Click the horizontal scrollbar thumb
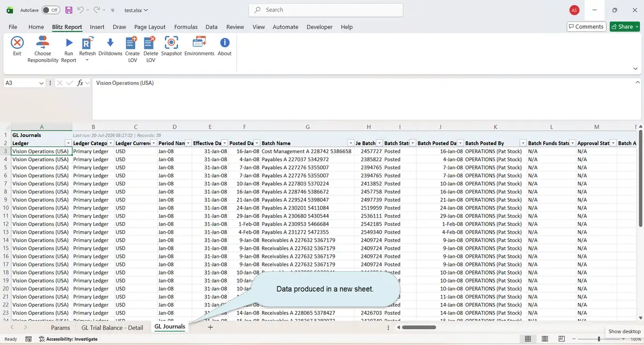The height and width of the screenshot is (345, 644). click(x=419, y=327)
